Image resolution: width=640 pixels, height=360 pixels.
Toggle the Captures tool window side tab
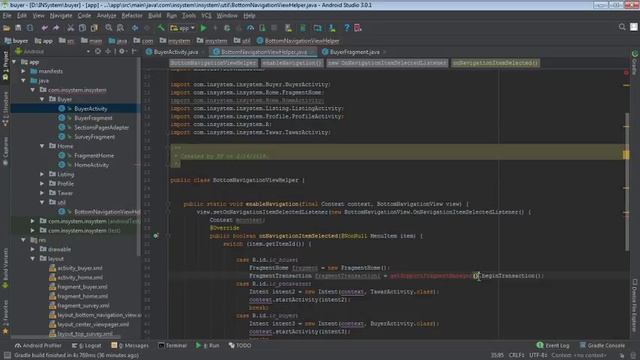click(x=5, y=151)
